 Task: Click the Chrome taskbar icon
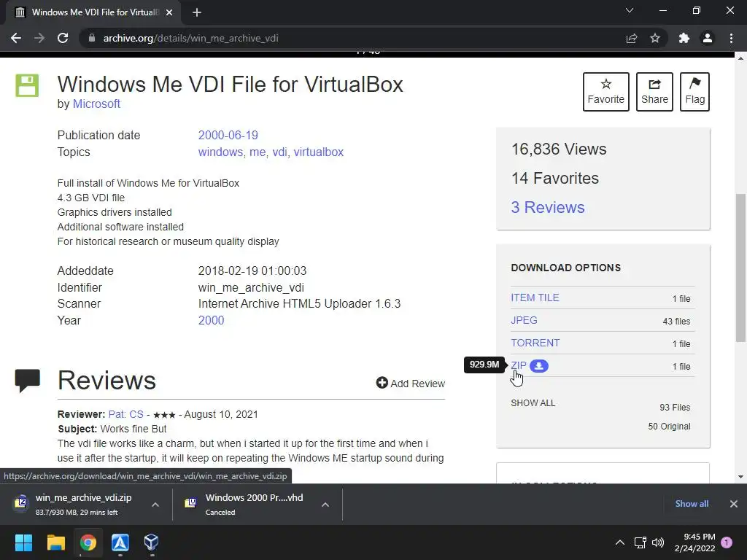click(x=88, y=542)
